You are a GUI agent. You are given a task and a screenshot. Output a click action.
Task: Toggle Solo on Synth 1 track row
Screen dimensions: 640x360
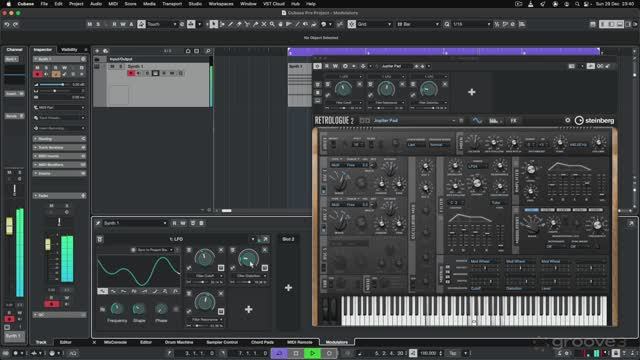pyautogui.click(x=120, y=66)
